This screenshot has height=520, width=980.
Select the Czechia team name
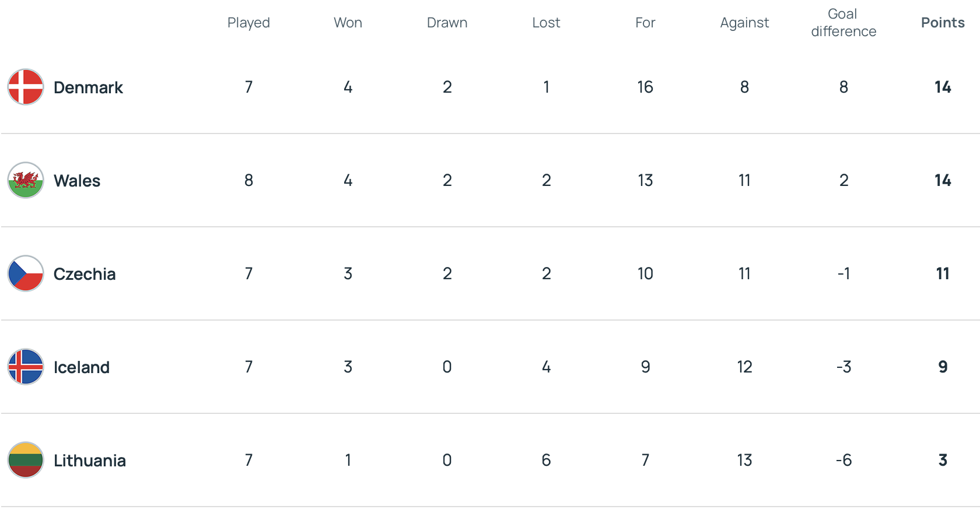coord(85,274)
